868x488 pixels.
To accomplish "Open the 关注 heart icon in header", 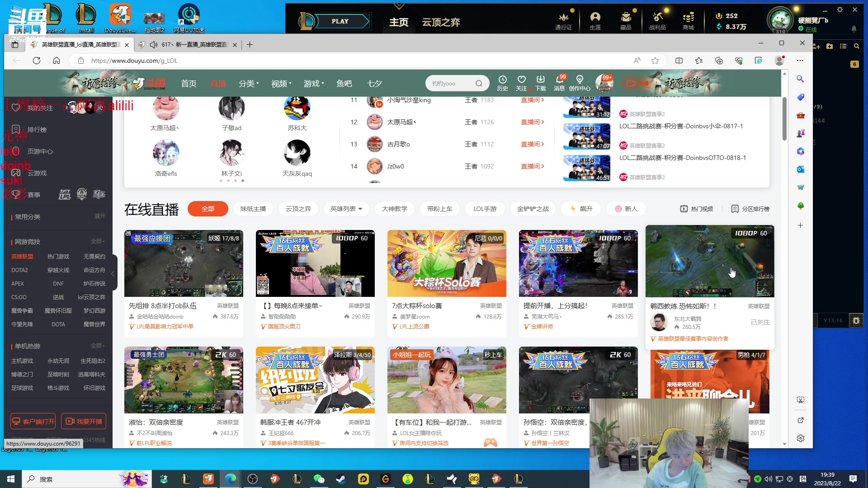I will coord(521,83).
